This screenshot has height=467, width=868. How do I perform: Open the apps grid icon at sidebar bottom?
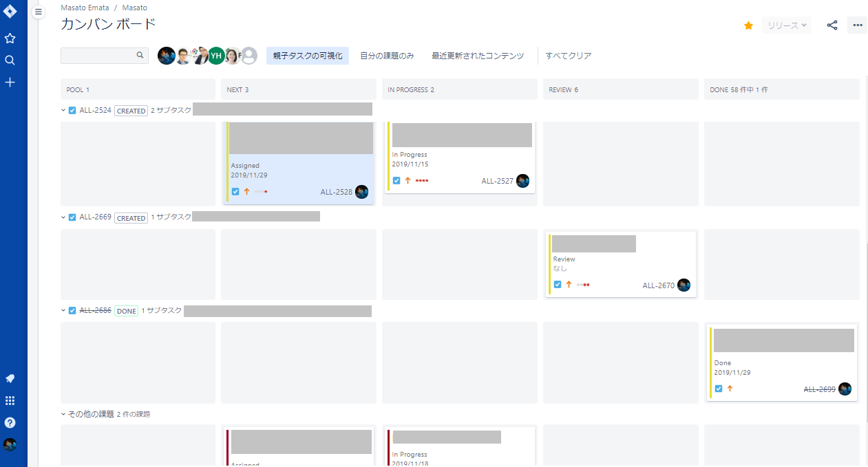tap(10, 400)
